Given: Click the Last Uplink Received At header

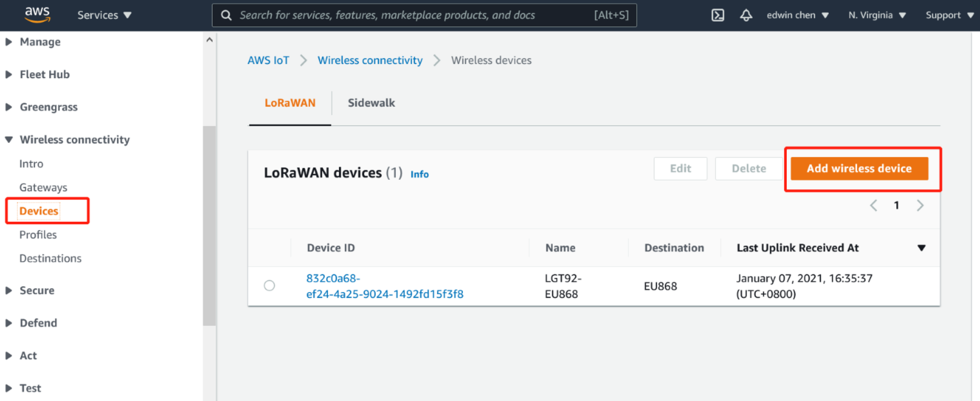Looking at the screenshot, I should pos(797,248).
